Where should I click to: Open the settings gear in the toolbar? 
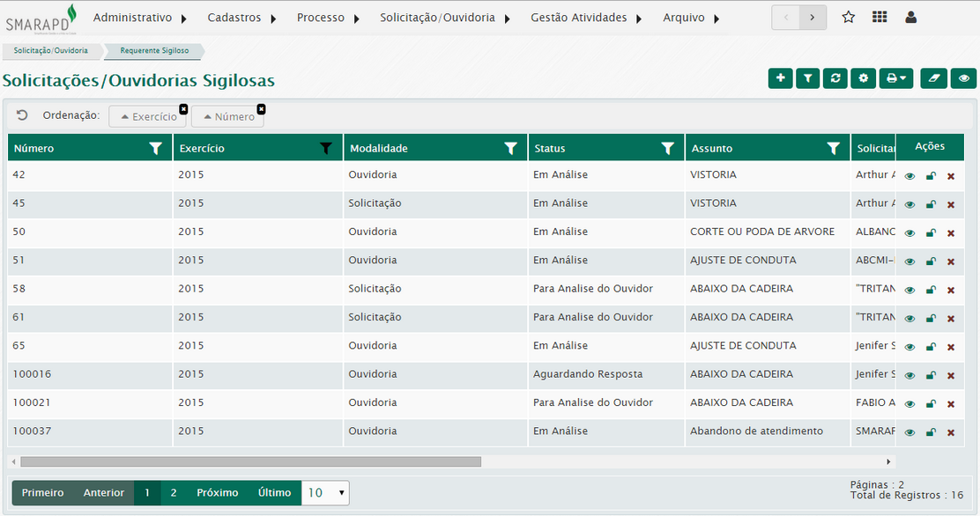863,79
